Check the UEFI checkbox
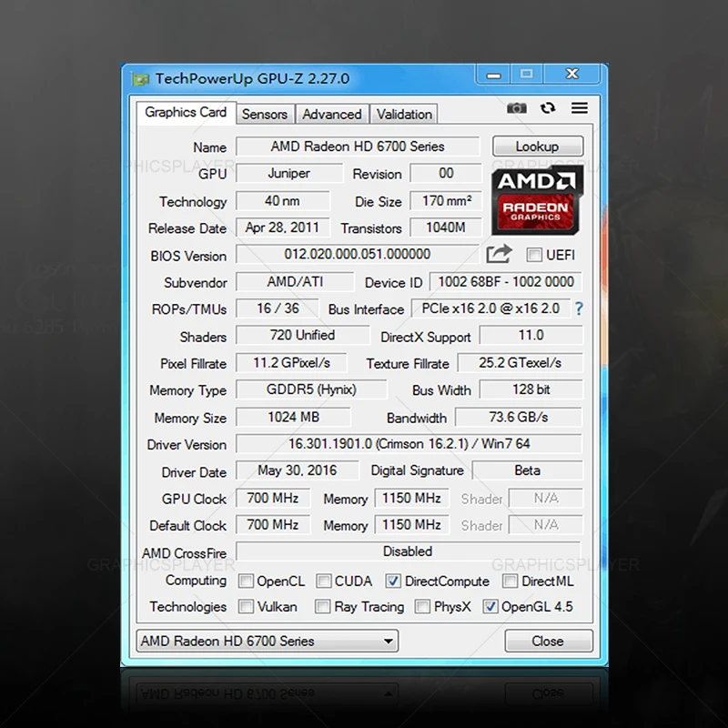The height and width of the screenshot is (728, 728). click(x=534, y=256)
